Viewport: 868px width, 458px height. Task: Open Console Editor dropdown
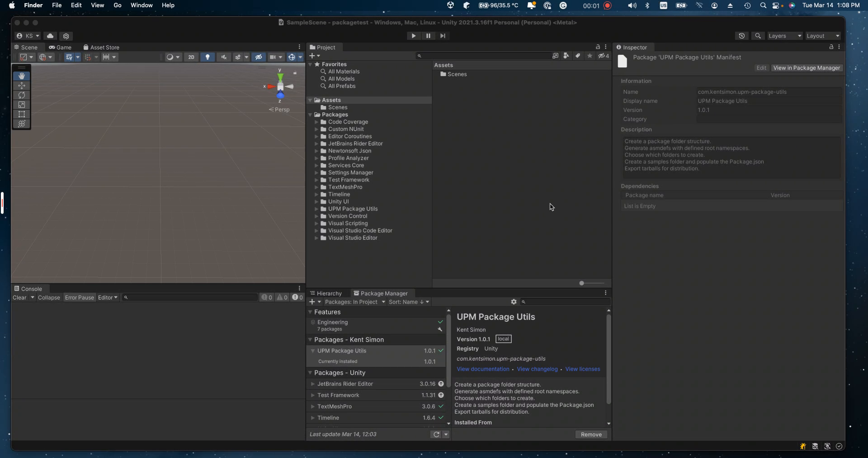tap(108, 297)
